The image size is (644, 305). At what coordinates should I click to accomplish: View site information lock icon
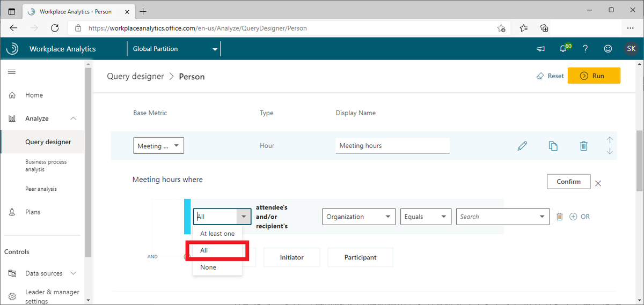click(78, 28)
